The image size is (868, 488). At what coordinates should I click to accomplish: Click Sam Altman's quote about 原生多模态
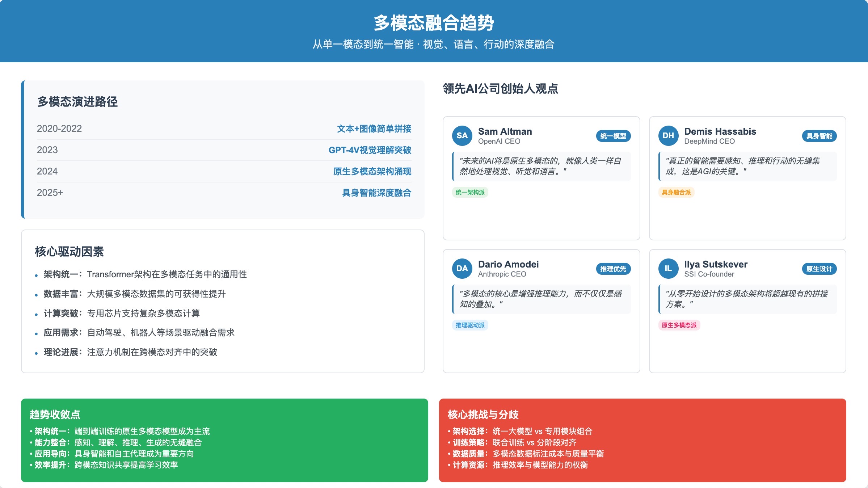(x=542, y=166)
